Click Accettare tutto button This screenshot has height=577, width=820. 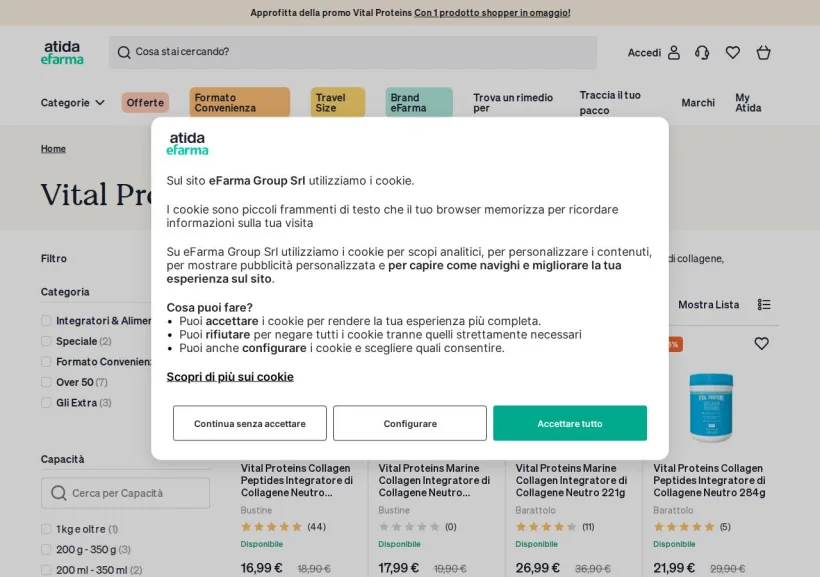(x=570, y=423)
